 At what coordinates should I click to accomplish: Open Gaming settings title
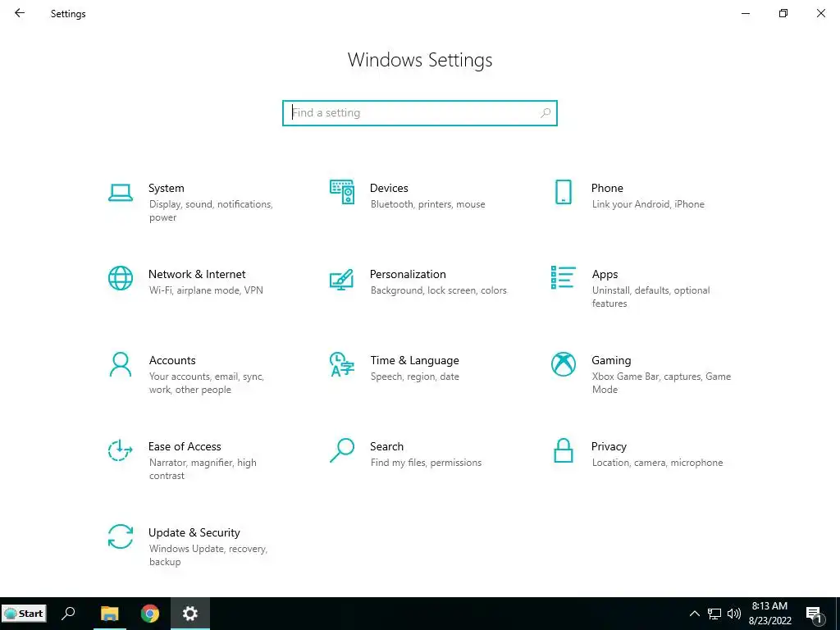(x=611, y=361)
